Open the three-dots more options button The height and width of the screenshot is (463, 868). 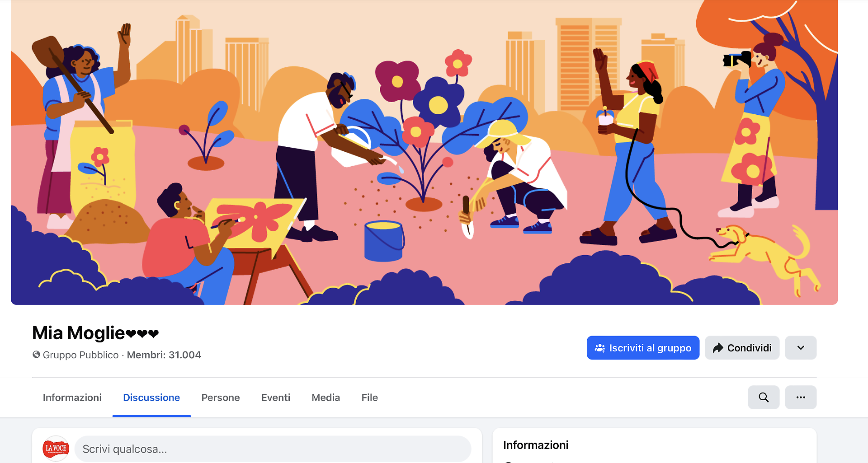(x=801, y=398)
